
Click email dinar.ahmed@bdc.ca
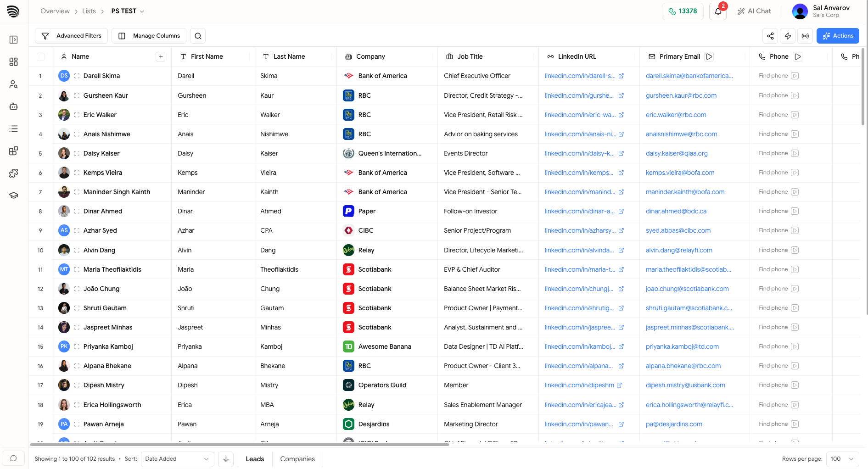[676, 211]
